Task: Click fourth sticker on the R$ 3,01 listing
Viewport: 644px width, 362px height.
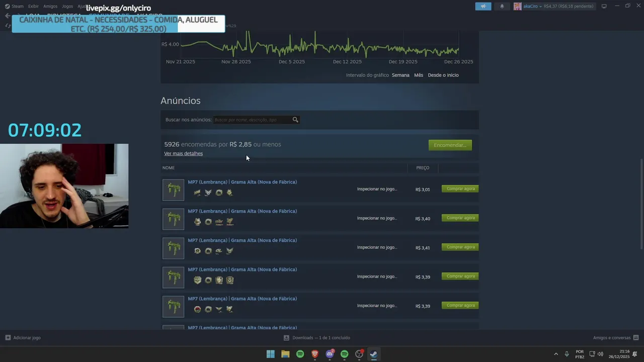Action: (229, 193)
